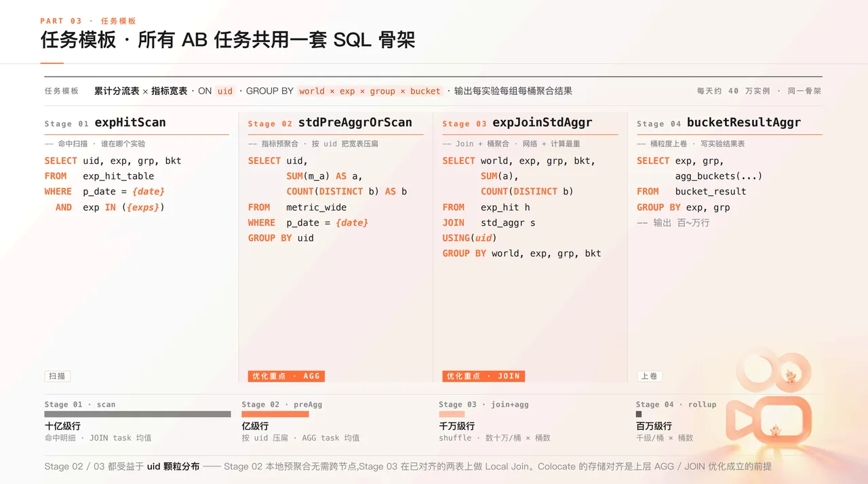The width and height of the screenshot is (868, 484).
Task: Click the 任务模板 label before the summary line
Action: [62, 91]
